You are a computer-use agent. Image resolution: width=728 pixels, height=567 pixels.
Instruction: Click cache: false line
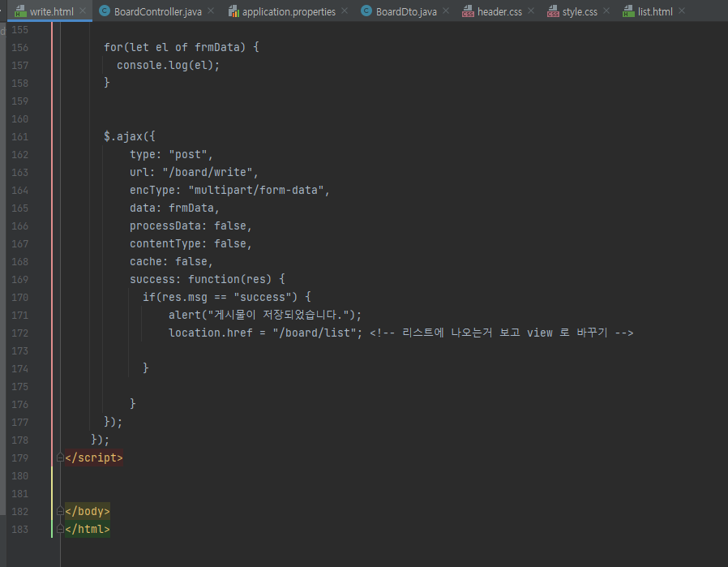171,261
